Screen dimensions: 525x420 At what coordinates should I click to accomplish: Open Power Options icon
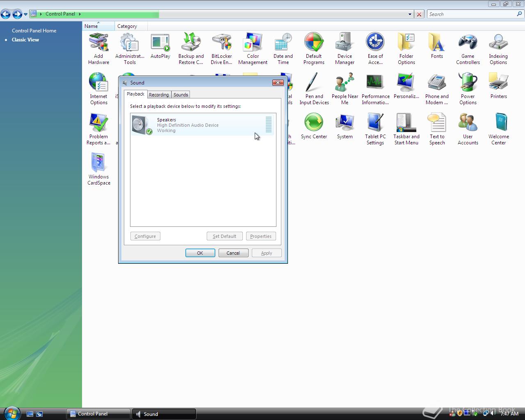point(468,89)
